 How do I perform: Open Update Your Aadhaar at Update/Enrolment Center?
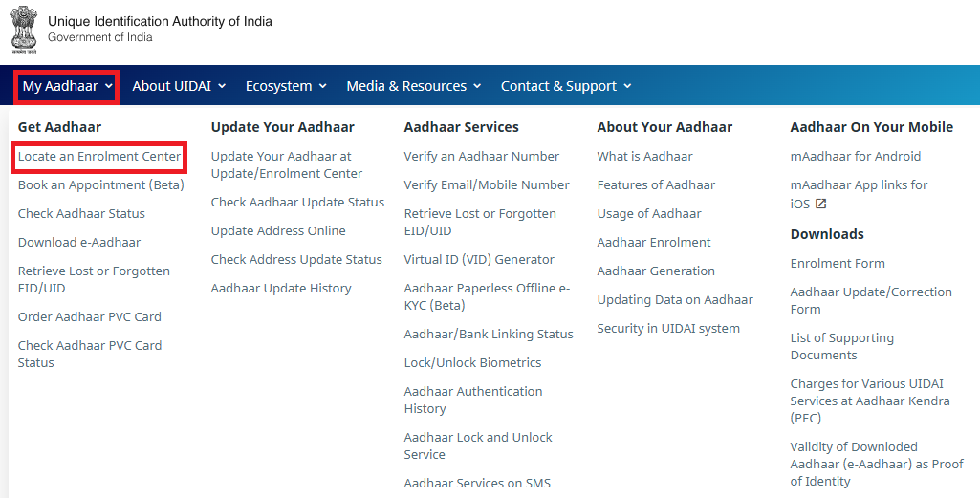point(286,165)
